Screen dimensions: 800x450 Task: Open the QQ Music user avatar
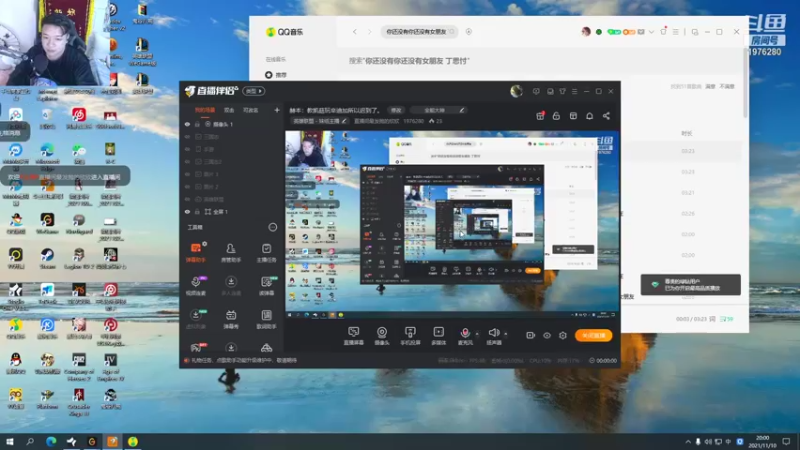(x=586, y=32)
